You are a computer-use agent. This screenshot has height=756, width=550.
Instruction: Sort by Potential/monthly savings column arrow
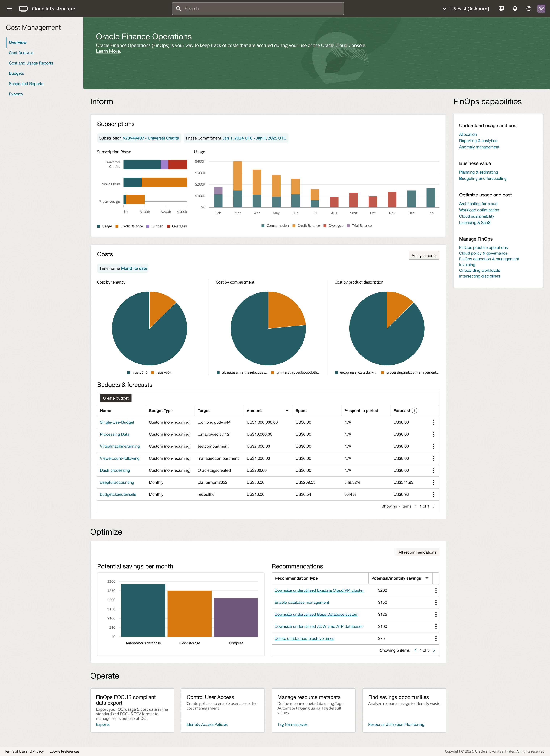[427, 578]
